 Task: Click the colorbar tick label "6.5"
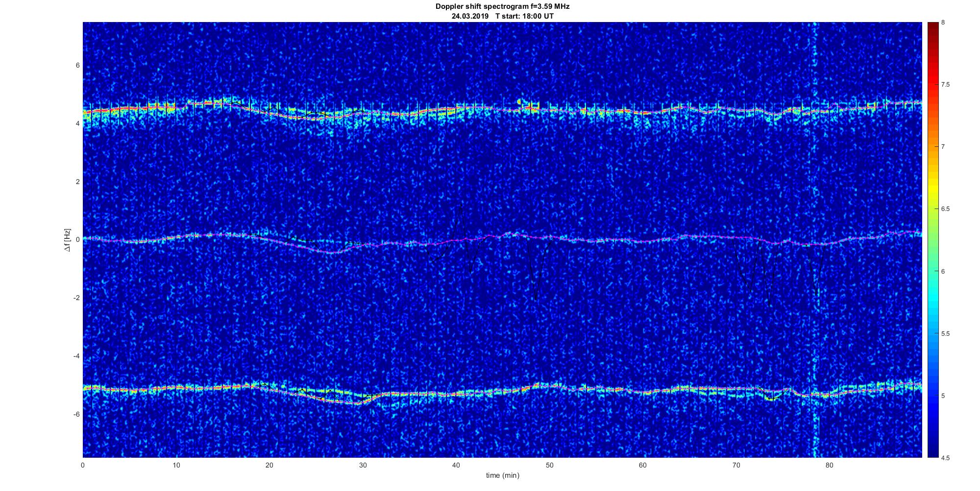click(x=945, y=209)
